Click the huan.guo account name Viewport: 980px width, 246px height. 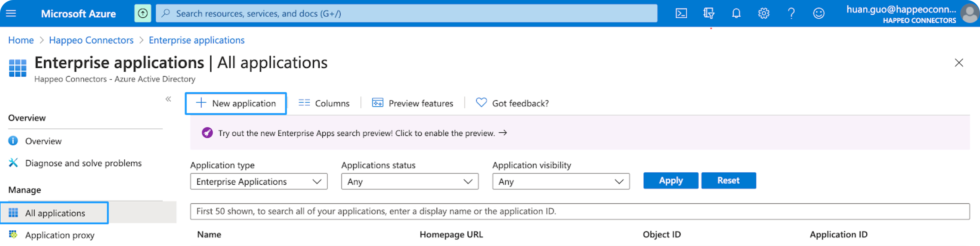pos(901,10)
